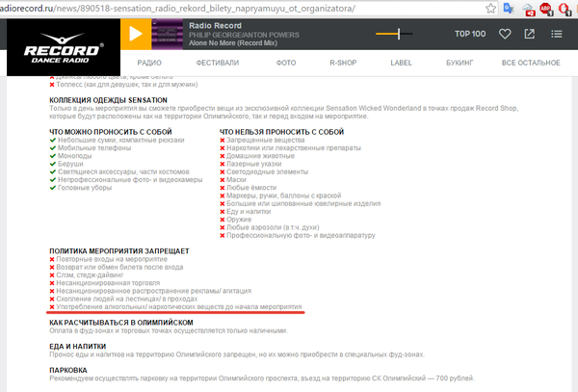578x392 pixels.
Task: Click the Radio Record station title
Action: 215,26
